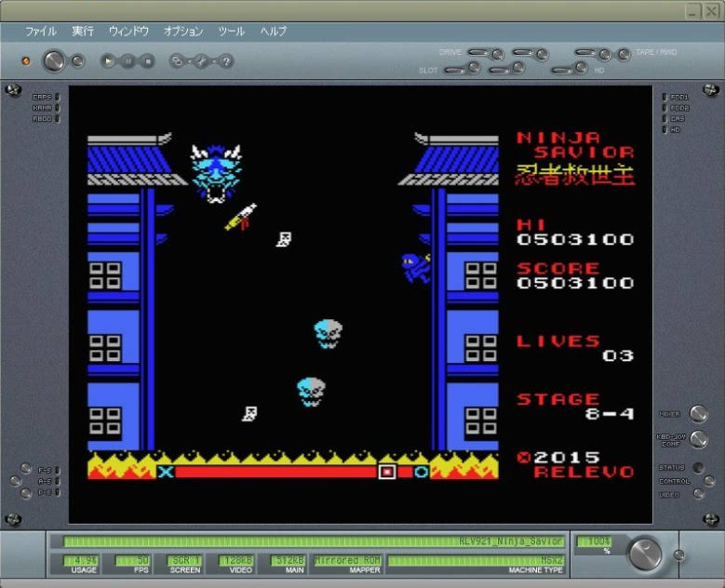Click the orange power LED in toolbar
The image size is (725, 588).
tap(26, 61)
